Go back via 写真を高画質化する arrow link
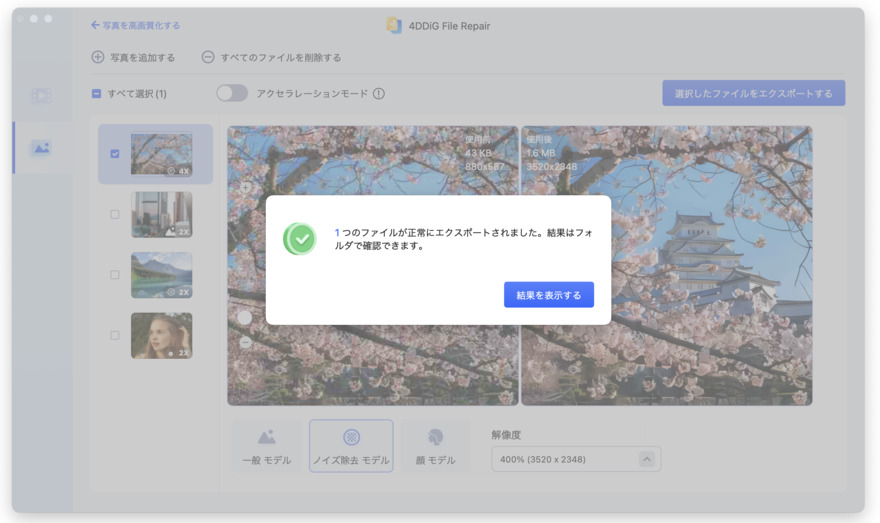This screenshot has height=523, width=880. [x=135, y=25]
